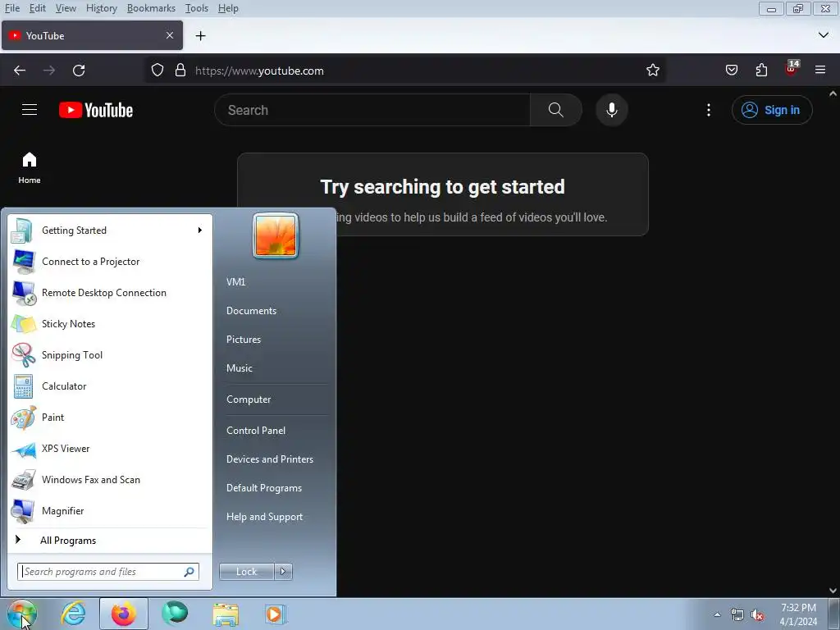Bookmark this page with star icon

coord(652,71)
